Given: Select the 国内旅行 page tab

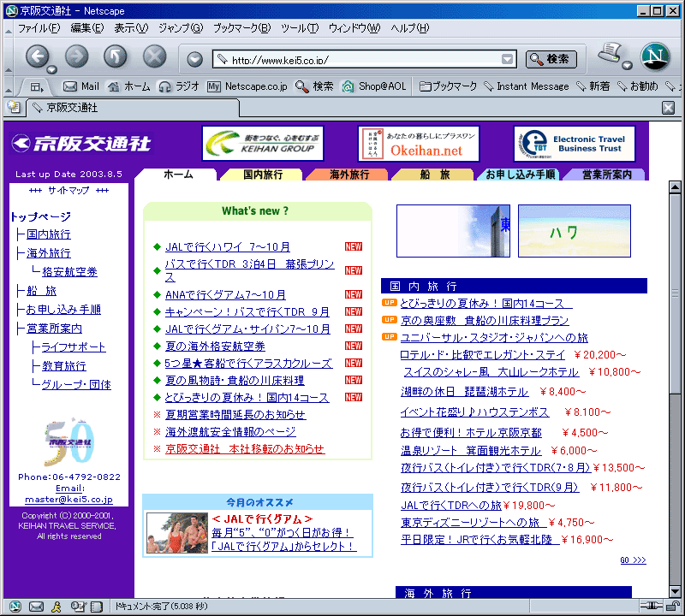Looking at the screenshot, I should tap(263, 175).
